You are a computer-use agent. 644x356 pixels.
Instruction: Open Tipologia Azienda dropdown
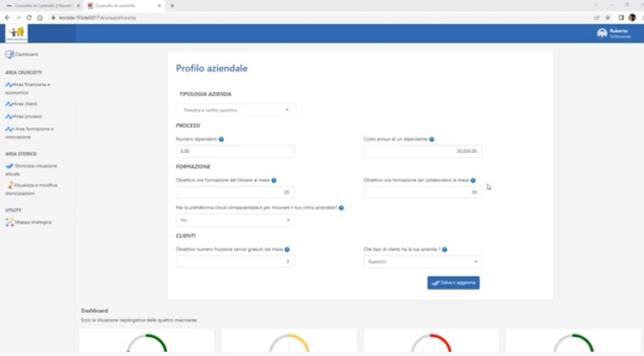(x=236, y=110)
